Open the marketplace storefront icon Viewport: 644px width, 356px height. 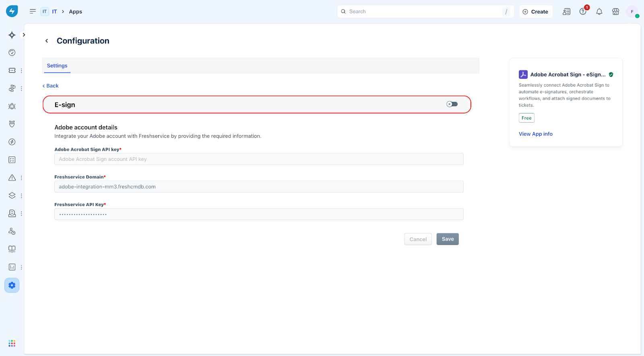coord(615,12)
